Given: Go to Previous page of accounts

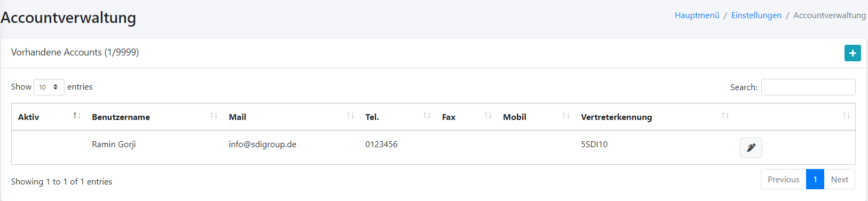Looking at the screenshot, I should (784, 179).
